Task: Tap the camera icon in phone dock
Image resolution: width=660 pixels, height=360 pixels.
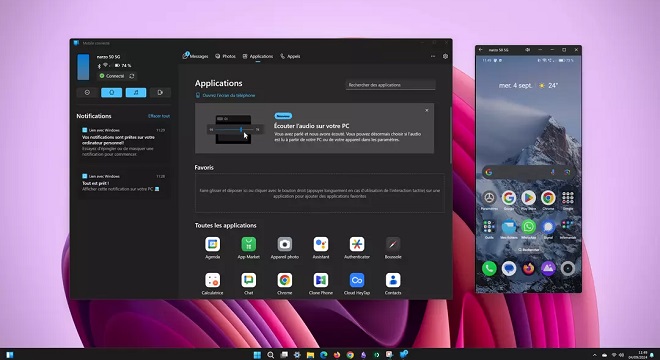Action: click(567, 268)
